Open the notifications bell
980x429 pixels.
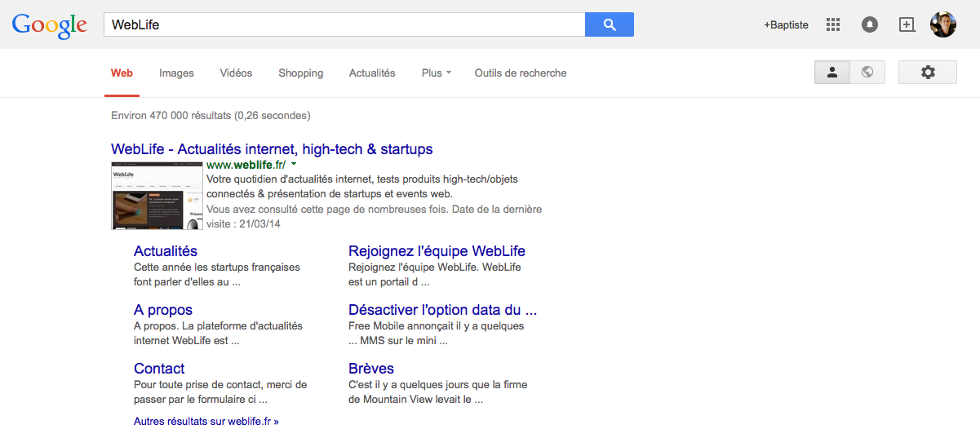click(x=870, y=24)
